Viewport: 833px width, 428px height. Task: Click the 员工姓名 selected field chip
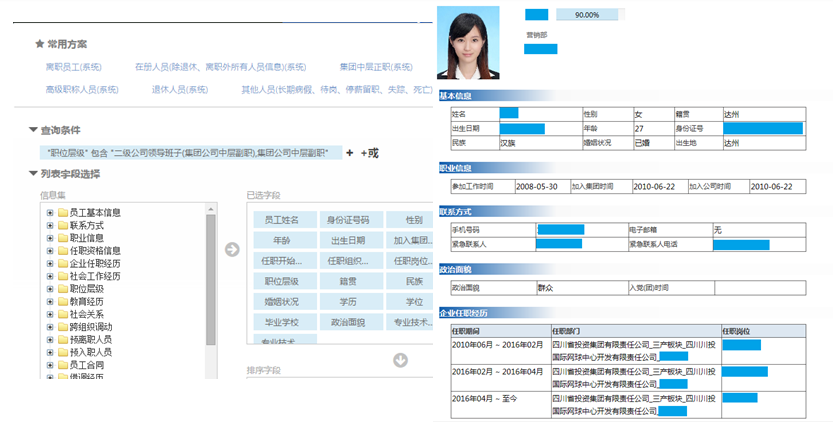[x=282, y=219]
